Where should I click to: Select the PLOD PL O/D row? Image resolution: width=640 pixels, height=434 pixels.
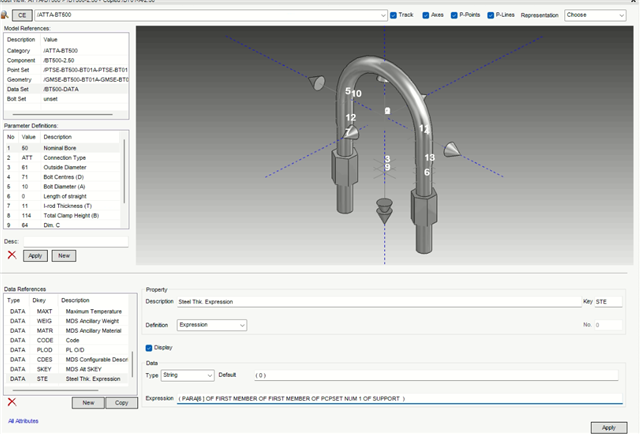pyautogui.click(x=67, y=350)
